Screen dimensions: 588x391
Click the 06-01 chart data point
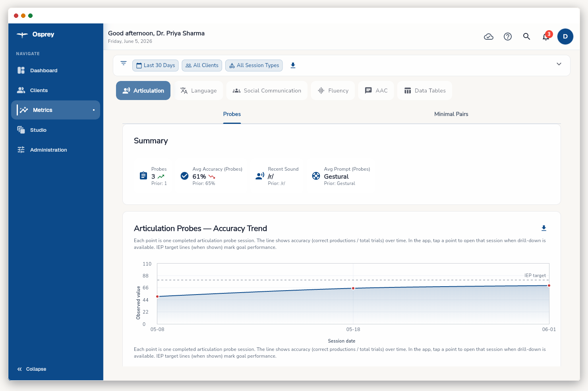[x=549, y=285]
